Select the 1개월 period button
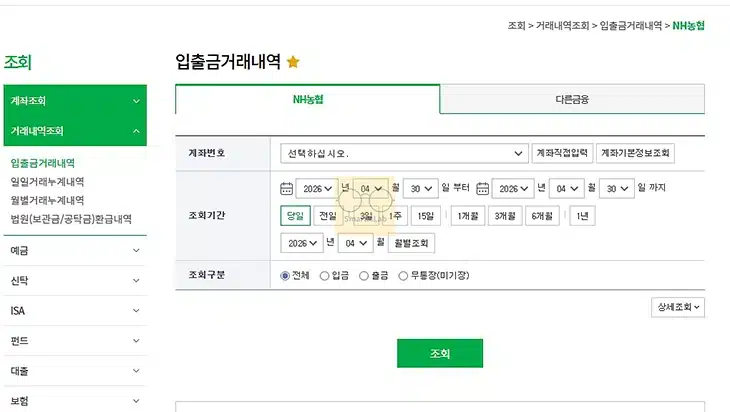This screenshot has width=730, height=412. pos(467,216)
